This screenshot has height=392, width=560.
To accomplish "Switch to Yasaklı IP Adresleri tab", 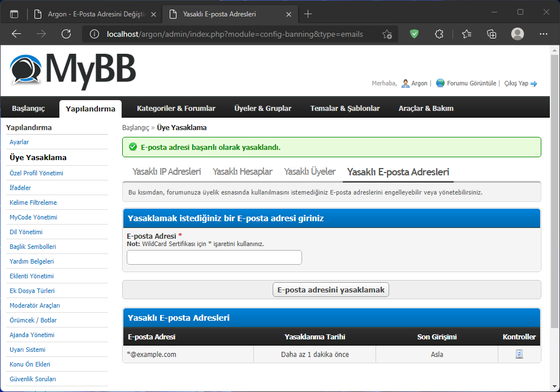I will coord(166,172).
